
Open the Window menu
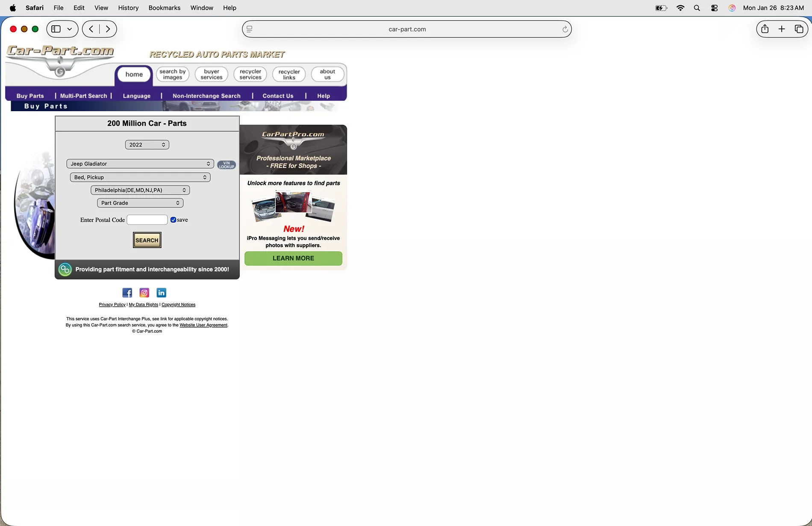(202, 8)
